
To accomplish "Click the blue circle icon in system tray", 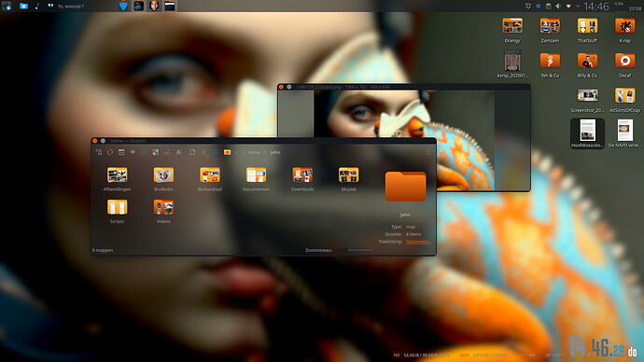I will (x=538, y=7).
